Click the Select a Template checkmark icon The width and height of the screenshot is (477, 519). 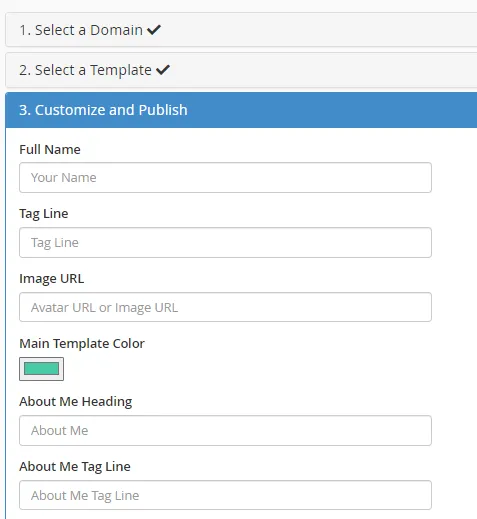click(x=163, y=70)
